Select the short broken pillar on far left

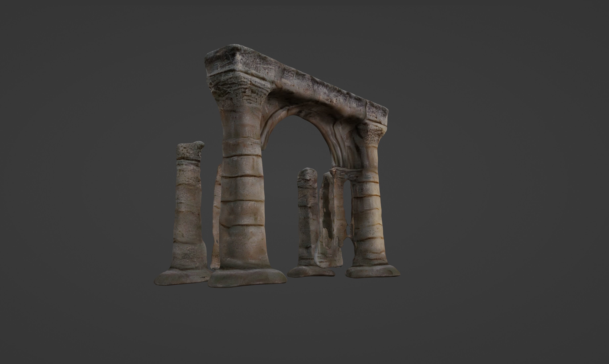tap(188, 208)
